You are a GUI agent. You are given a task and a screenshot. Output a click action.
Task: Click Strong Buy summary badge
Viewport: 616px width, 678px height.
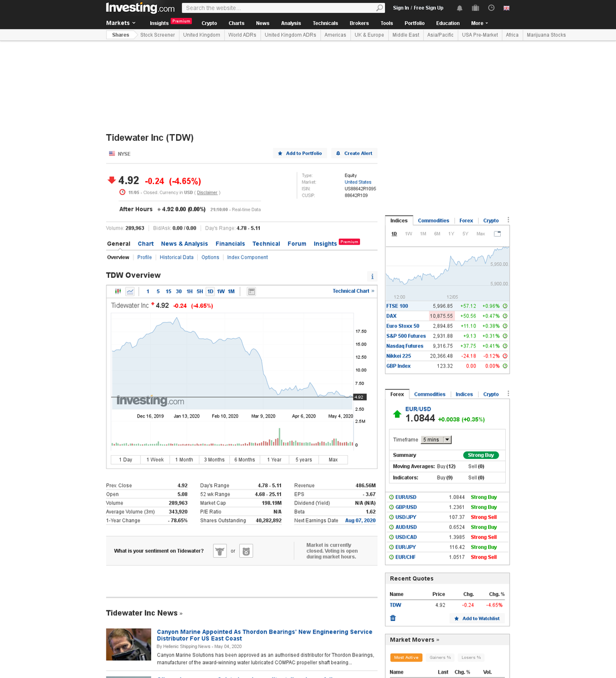pos(481,455)
